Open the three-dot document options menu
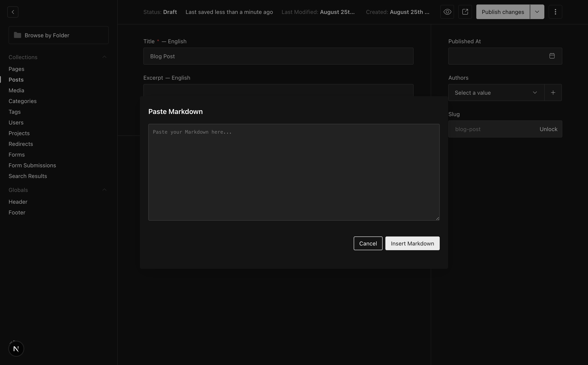 click(x=555, y=12)
